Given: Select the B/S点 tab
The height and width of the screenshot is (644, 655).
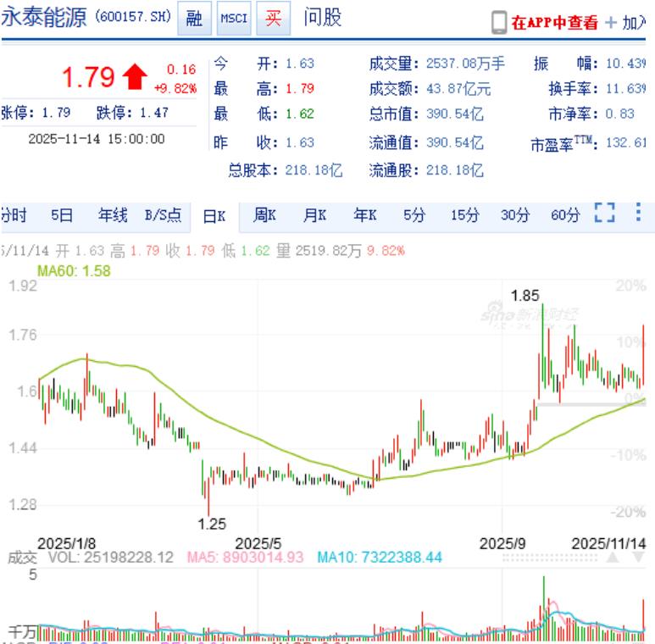Looking at the screenshot, I should 163,215.
